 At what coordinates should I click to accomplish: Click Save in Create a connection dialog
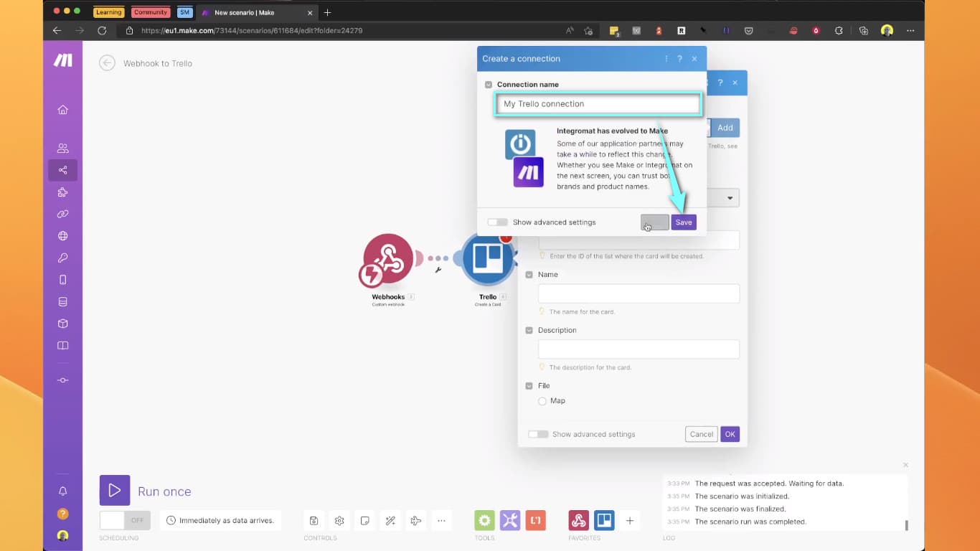[684, 222]
